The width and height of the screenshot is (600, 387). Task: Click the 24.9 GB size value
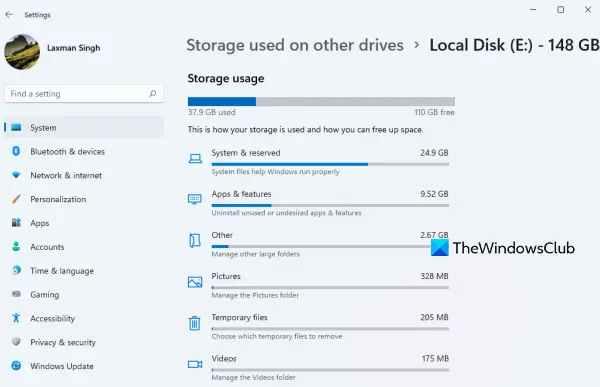[434, 153]
